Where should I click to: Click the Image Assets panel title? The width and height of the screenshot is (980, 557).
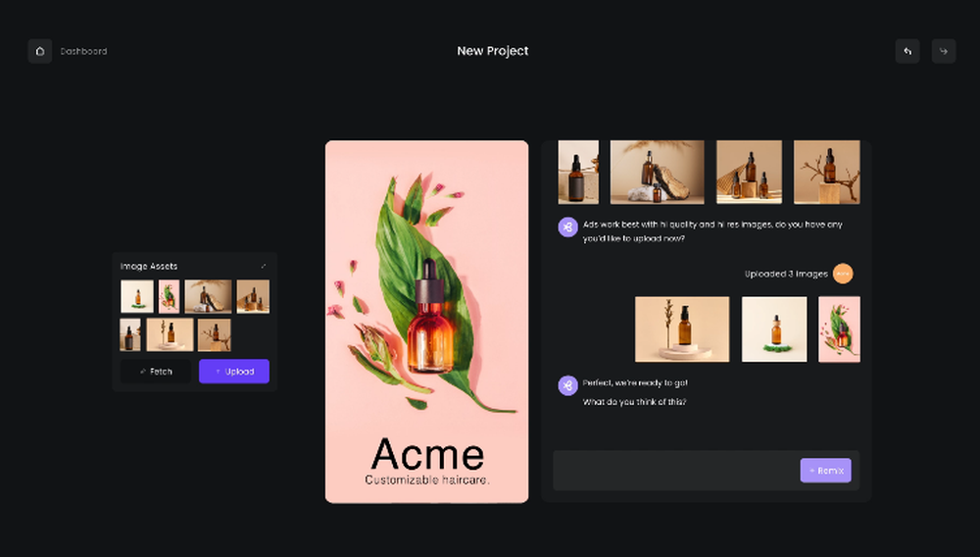coord(149,267)
